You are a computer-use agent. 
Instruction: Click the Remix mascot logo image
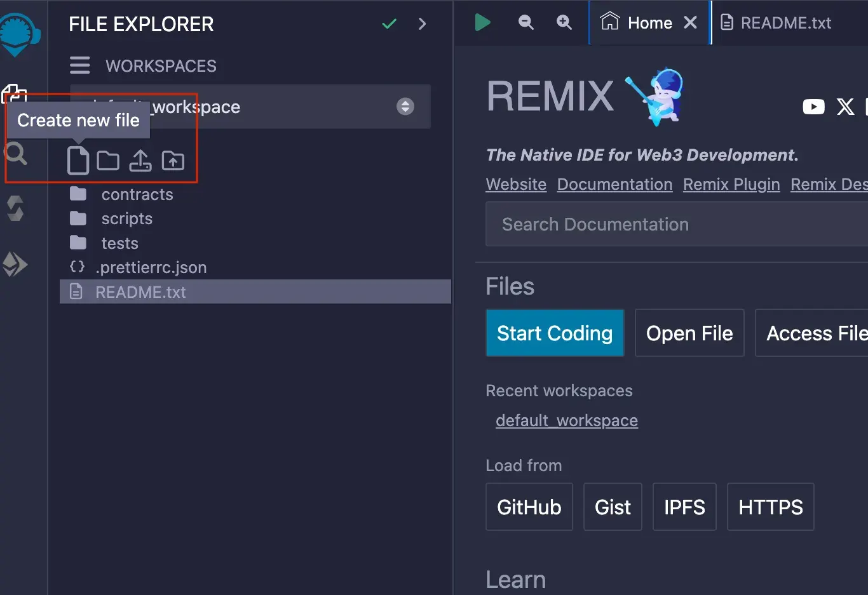pos(655,96)
